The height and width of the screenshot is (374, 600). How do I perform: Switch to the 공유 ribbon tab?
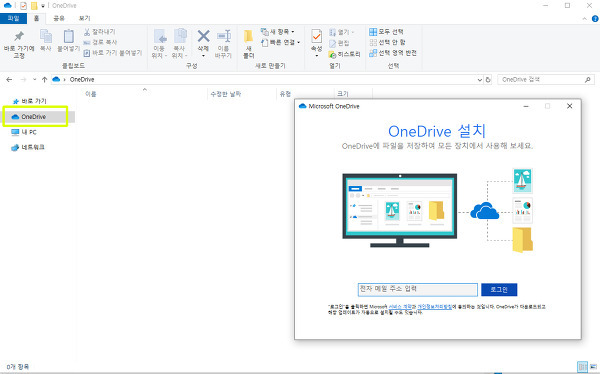pos(59,18)
